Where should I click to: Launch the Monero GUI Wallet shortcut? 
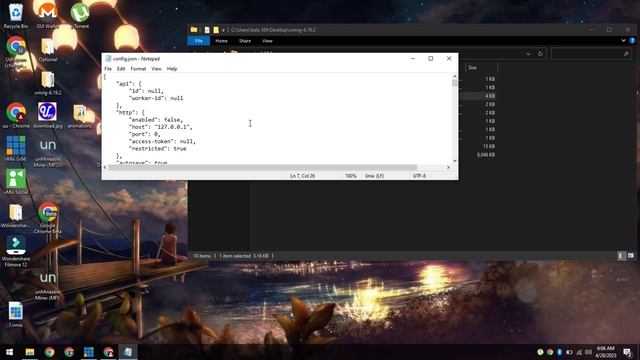click(x=47, y=15)
